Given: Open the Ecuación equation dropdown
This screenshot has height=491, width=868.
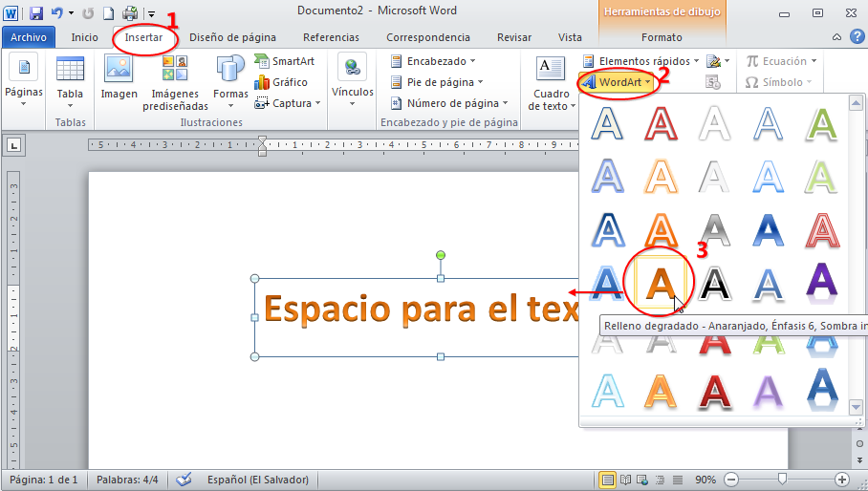Looking at the screenshot, I should pos(781,61).
